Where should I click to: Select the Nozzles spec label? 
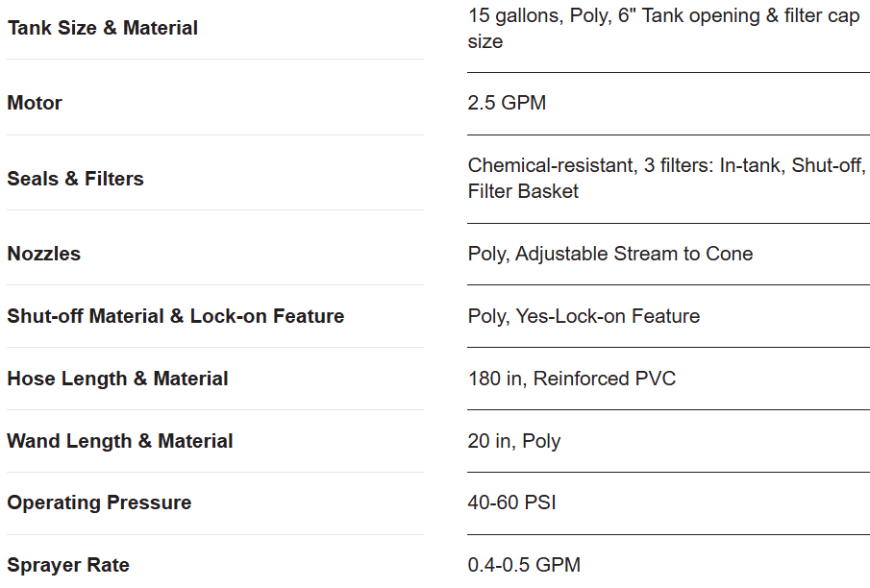point(44,254)
